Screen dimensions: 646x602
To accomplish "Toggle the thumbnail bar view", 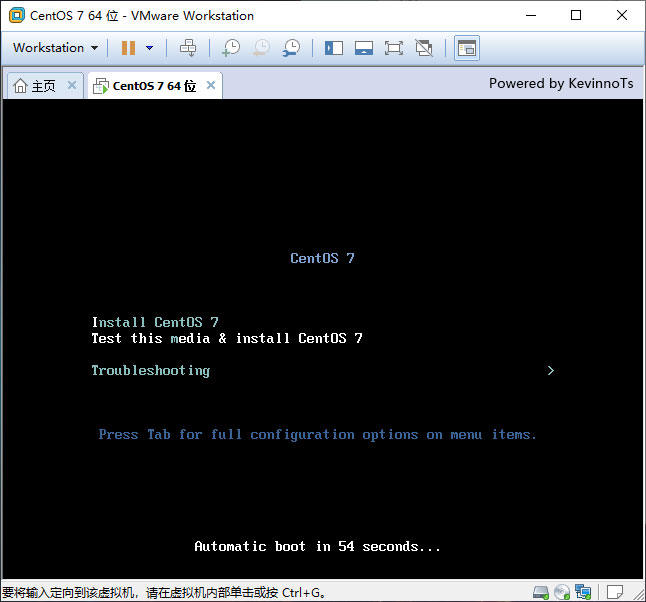I will 364,48.
